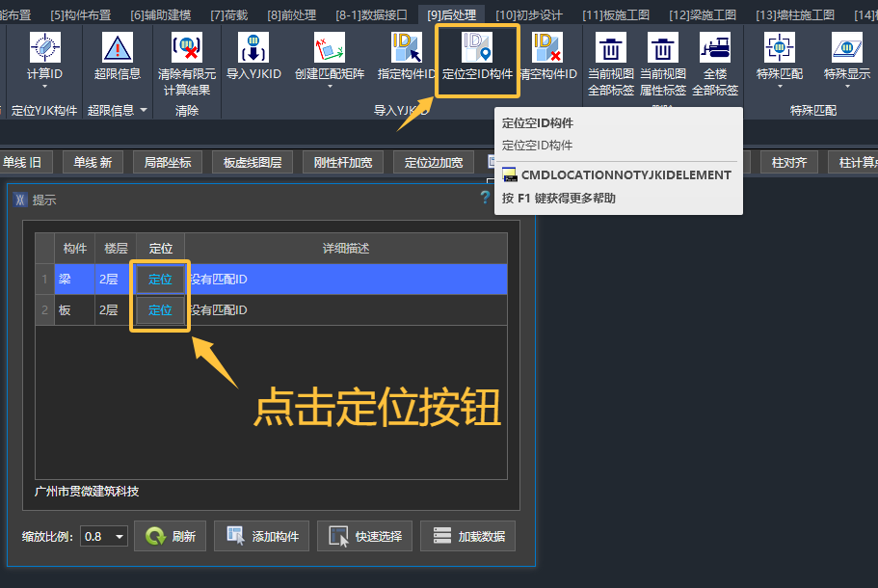Viewport: 878px width, 588px height.
Task: Click 清除有限元计算结果 icon
Action: 186,47
